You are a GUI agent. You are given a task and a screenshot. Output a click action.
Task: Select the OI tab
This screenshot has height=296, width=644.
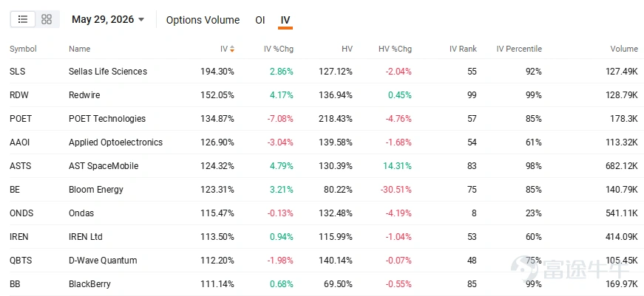pyautogui.click(x=260, y=20)
